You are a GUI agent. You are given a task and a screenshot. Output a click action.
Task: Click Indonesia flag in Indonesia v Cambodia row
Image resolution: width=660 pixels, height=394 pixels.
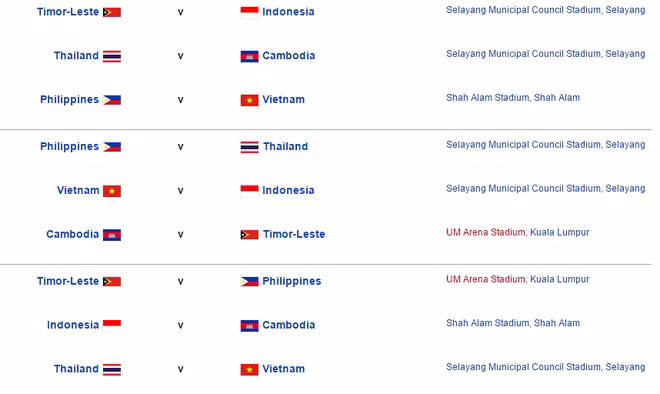(x=112, y=325)
